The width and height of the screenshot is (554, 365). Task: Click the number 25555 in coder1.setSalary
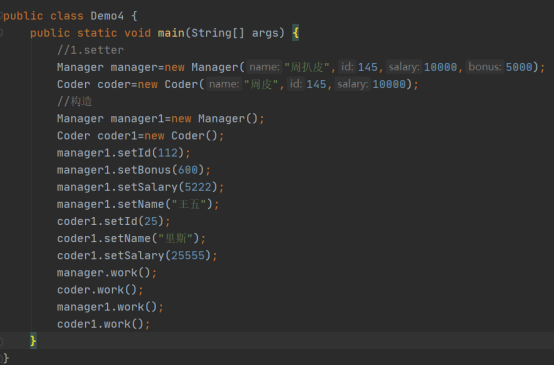point(188,255)
